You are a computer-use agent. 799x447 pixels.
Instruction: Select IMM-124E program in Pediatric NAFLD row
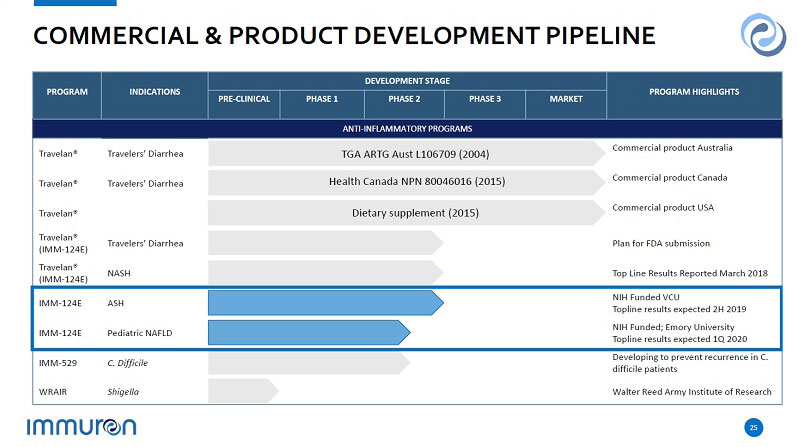pos(60,333)
